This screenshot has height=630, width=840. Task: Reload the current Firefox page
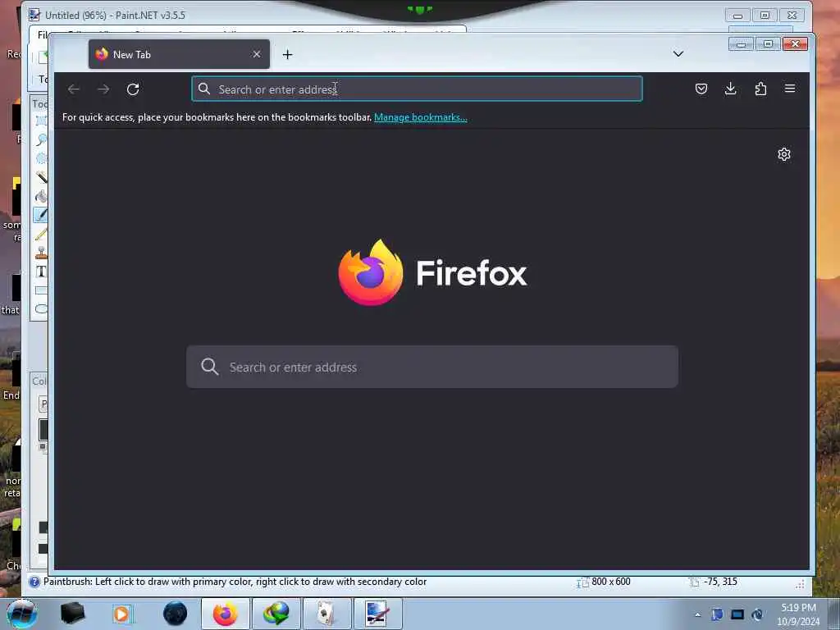click(133, 89)
